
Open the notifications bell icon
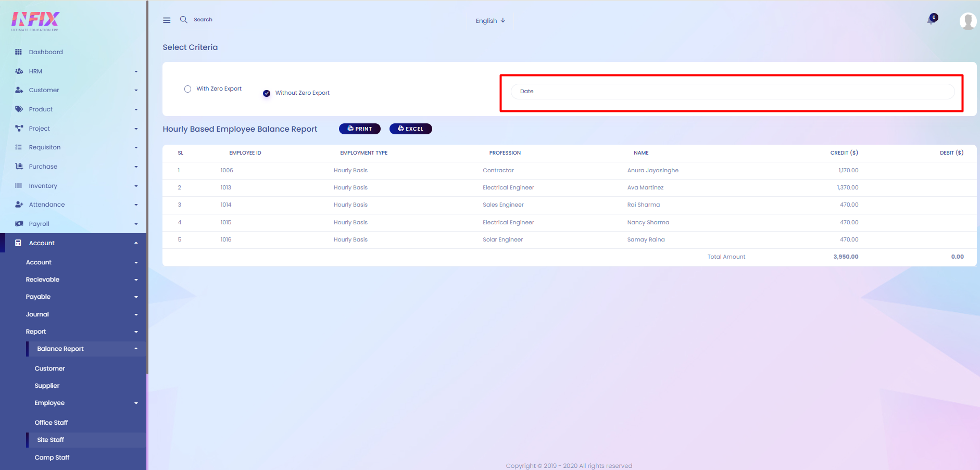click(x=931, y=20)
